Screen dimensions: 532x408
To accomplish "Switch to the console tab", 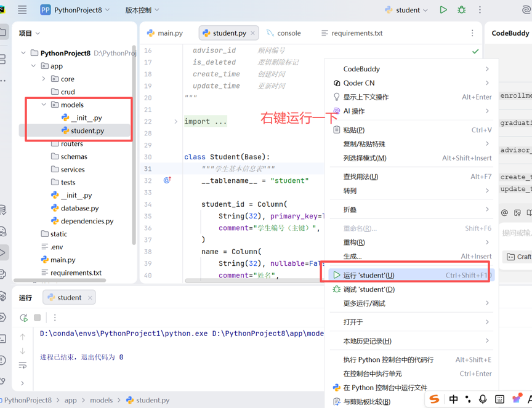I will click(x=284, y=33).
